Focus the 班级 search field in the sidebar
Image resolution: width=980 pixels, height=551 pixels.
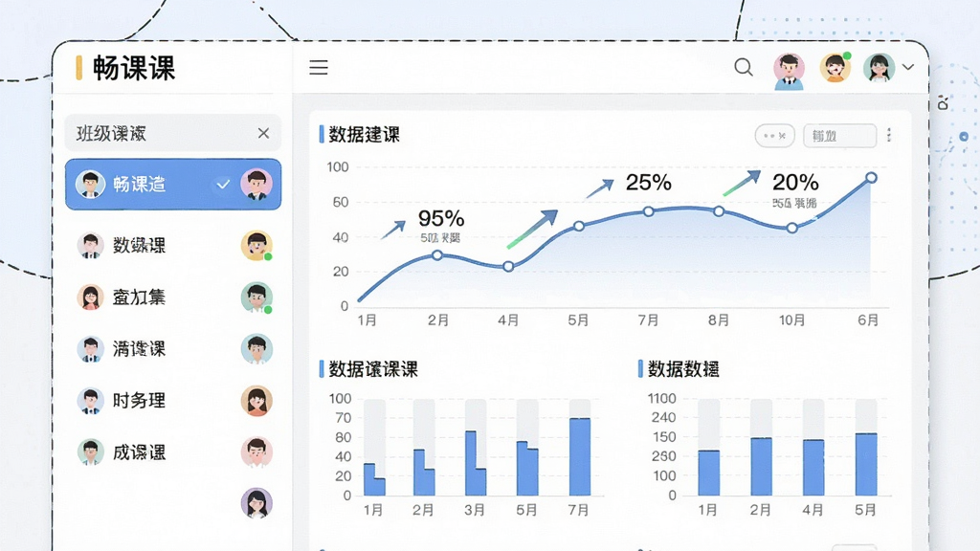[x=173, y=132]
